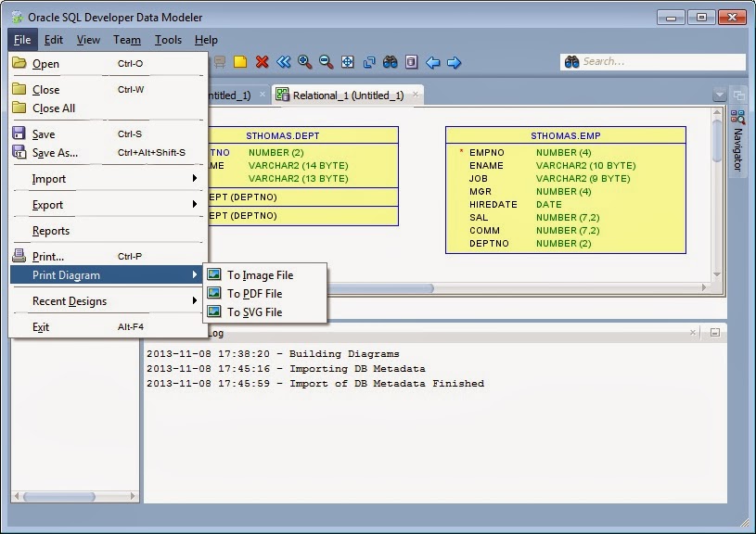The width and height of the screenshot is (756, 534).
Task: Export diagram To SVG File
Action: pyautogui.click(x=264, y=311)
